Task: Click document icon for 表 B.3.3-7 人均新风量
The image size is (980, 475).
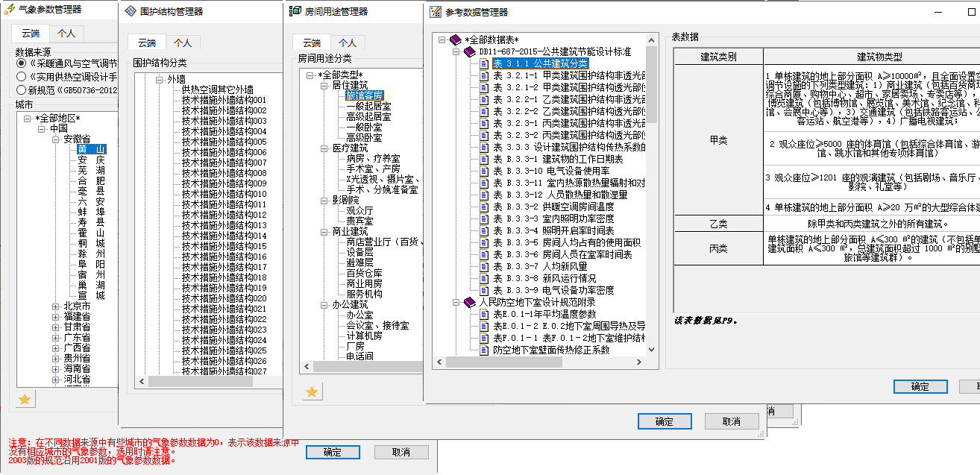Action: pos(484,267)
